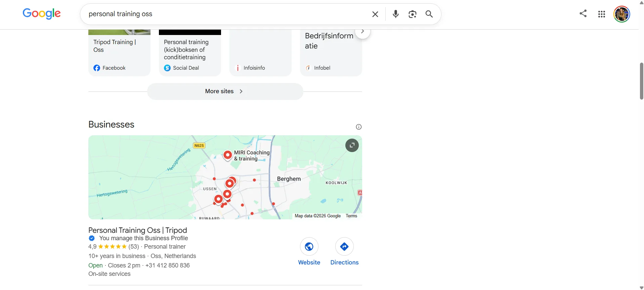Screen dimensions: 644x290
Task: Click the Website globe icon button
Action: coord(309,247)
